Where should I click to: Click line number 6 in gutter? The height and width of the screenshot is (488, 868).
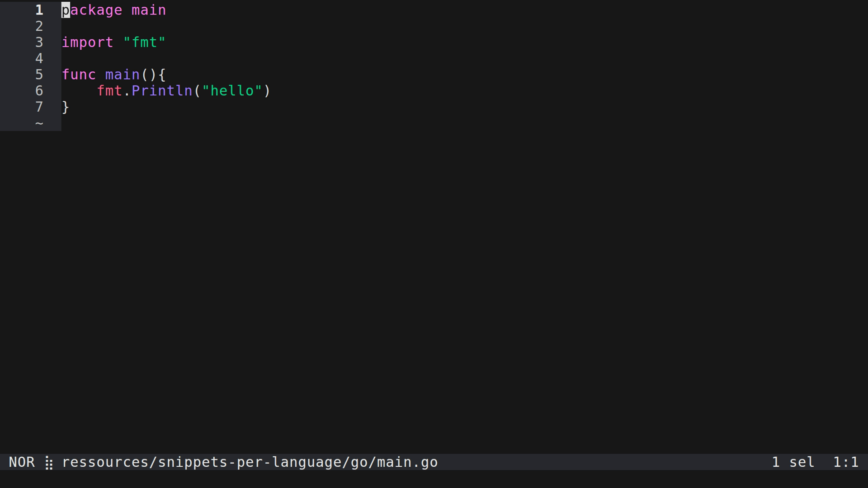39,91
